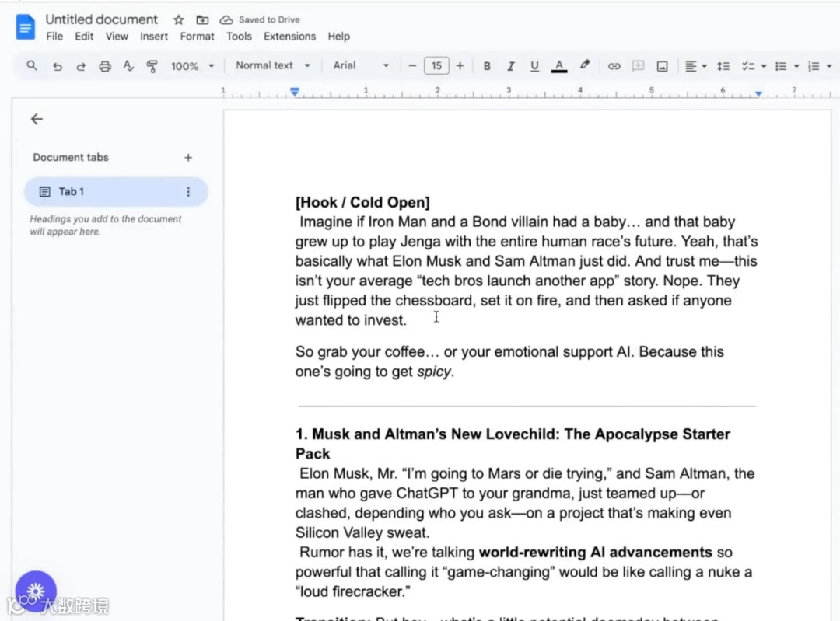Viewport: 840px width, 621px height.
Task: Run spelling and grammar check
Action: tap(128, 66)
